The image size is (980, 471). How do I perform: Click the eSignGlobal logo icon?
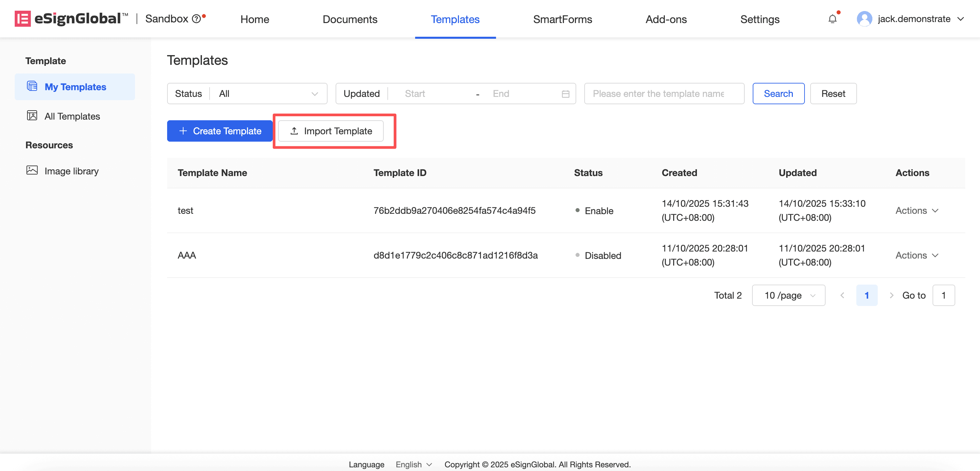22,19
